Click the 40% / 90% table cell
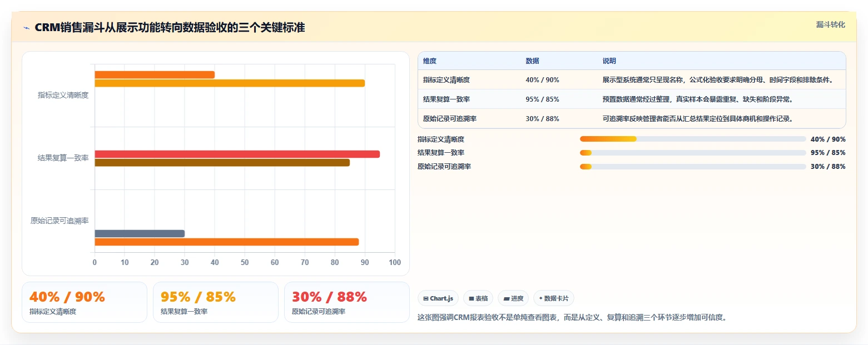868x345 pixels. pos(542,80)
